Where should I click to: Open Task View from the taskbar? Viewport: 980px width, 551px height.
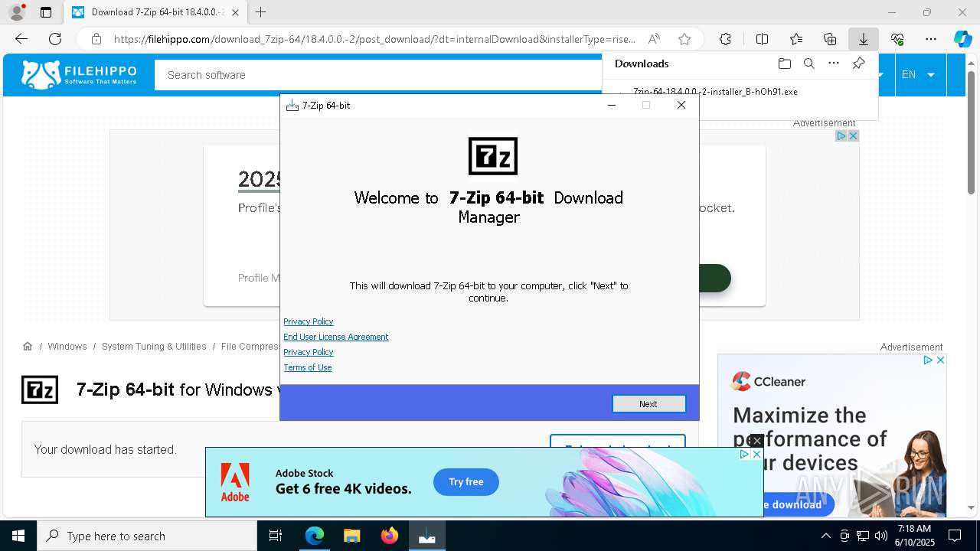(276, 536)
